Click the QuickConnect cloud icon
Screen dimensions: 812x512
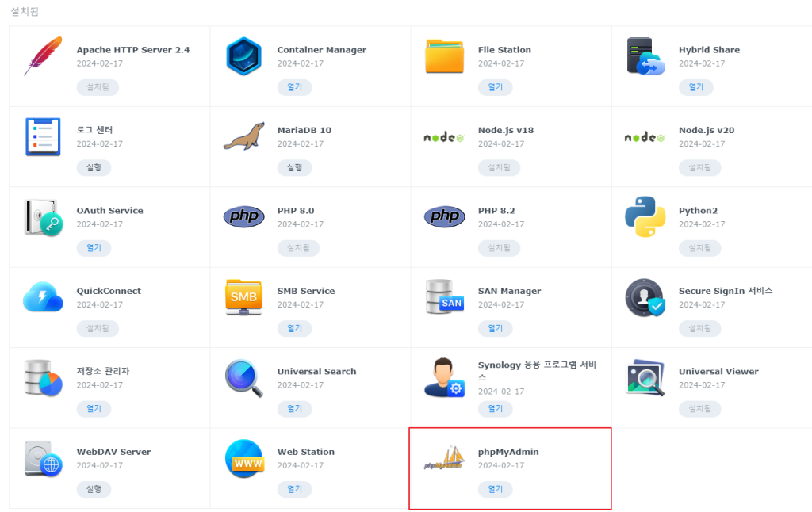pyautogui.click(x=43, y=297)
